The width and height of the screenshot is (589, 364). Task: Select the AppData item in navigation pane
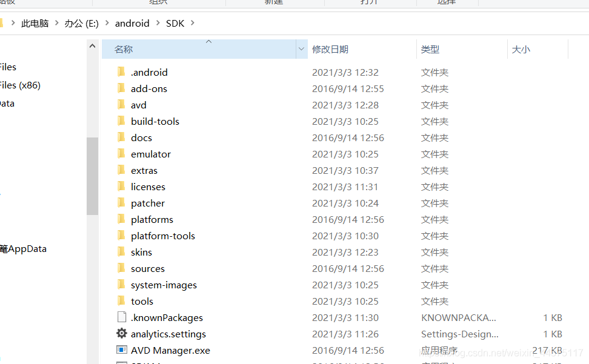23,249
